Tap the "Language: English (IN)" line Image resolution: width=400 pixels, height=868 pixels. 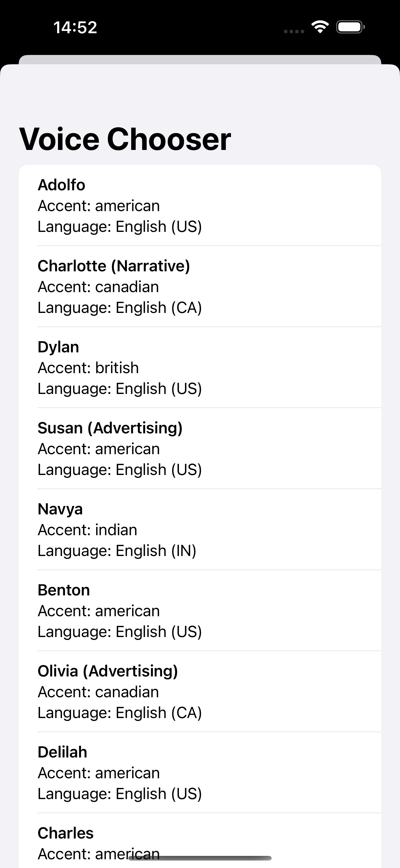[x=117, y=551]
